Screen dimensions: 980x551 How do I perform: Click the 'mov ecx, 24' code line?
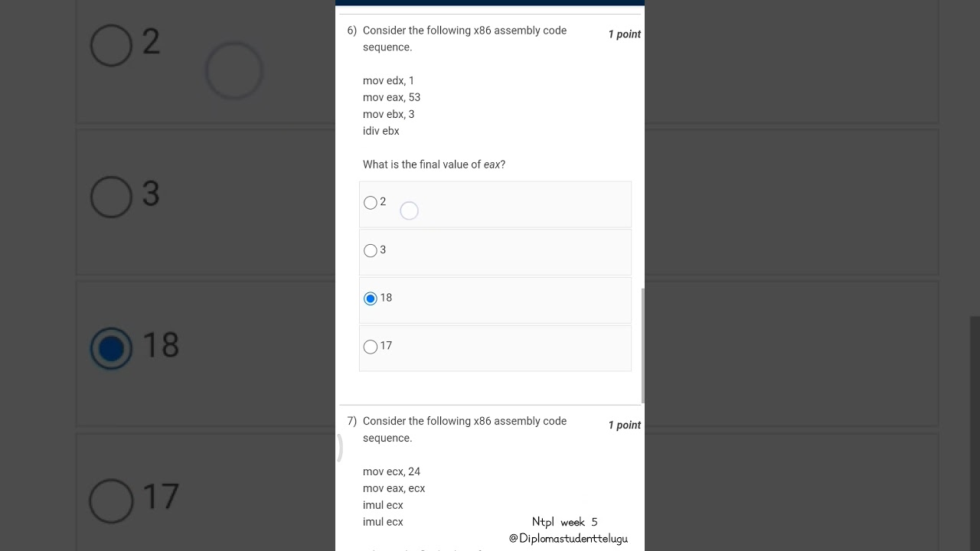click(x=391, y=471)
